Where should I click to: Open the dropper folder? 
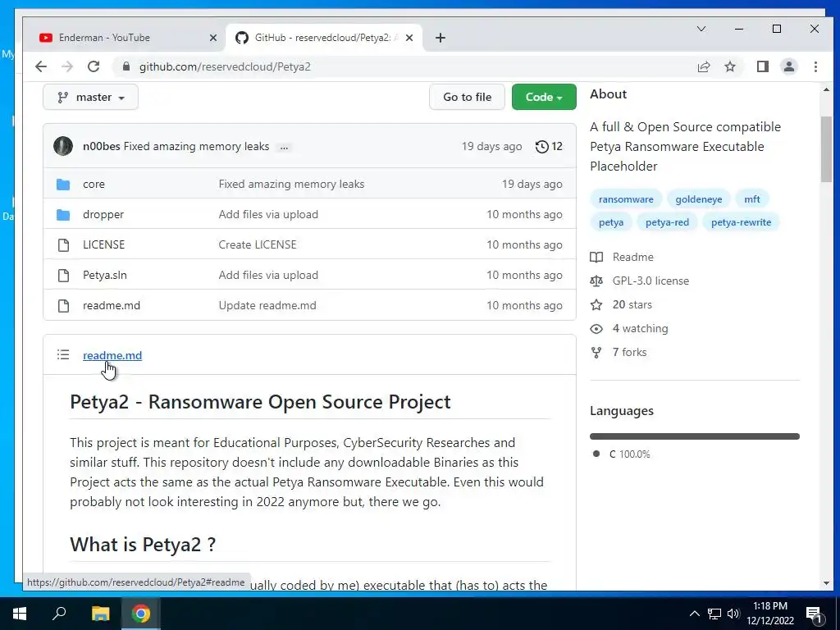tap(103, 214)
